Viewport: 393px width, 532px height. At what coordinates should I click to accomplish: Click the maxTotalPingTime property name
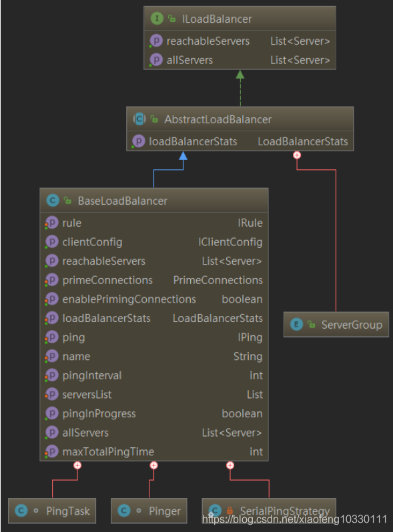coord(108,451)
